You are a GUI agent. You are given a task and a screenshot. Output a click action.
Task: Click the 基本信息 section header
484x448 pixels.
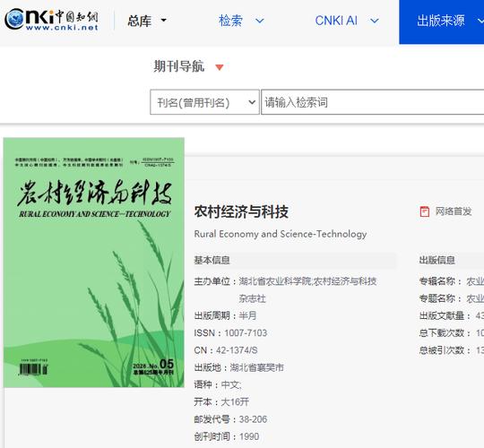point(212,260)
